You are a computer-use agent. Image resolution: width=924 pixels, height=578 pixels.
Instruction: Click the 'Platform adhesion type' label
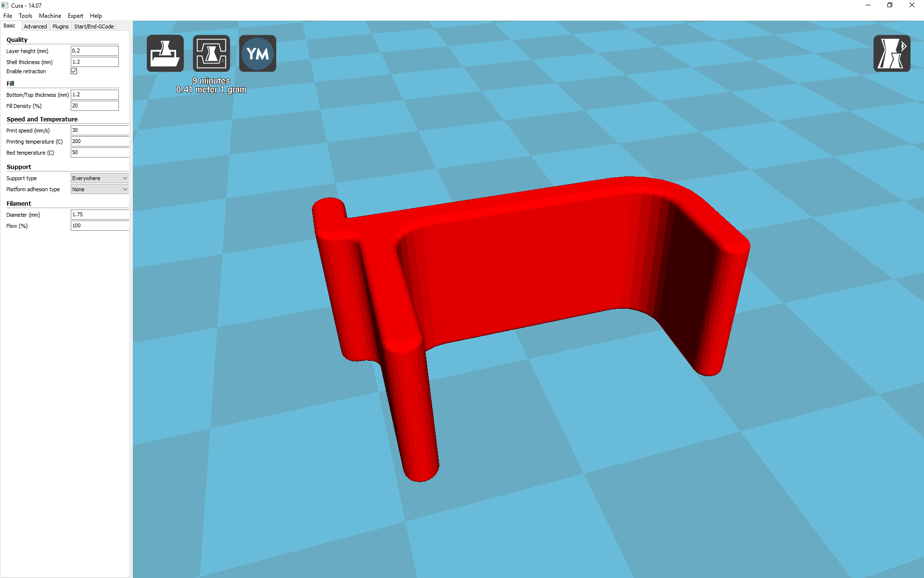[x=33, y=189]
